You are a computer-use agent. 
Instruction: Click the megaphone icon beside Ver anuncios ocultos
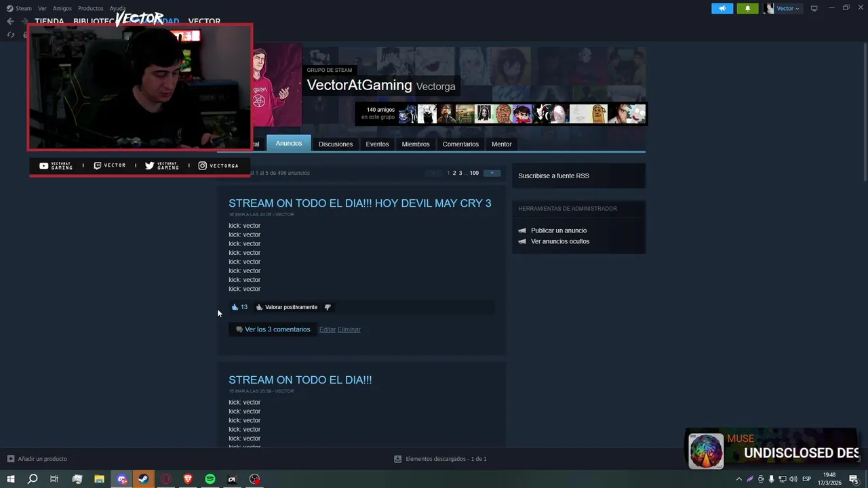tap(522, 241)
